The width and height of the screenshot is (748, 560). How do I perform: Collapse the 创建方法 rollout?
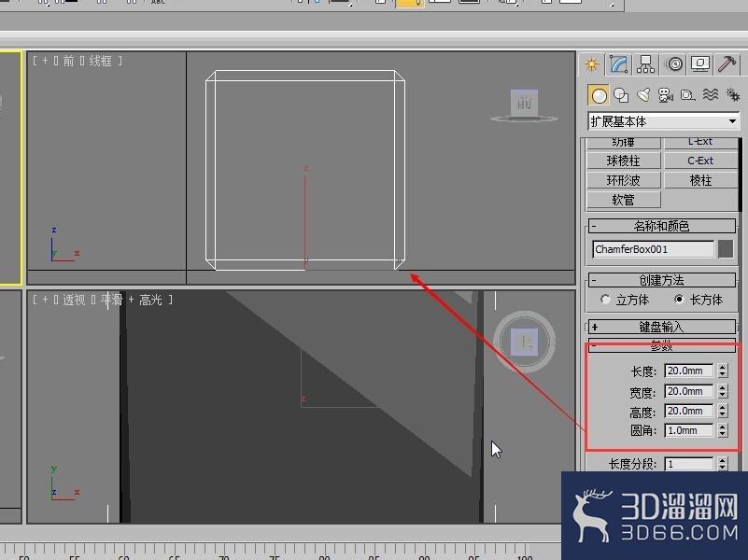pos(662,280)
